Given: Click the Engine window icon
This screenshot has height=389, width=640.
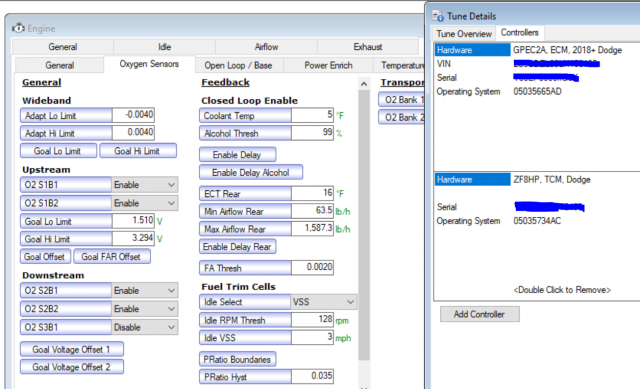Looking at the screenshot, I should pyautogui.click(x=18, y=28).
